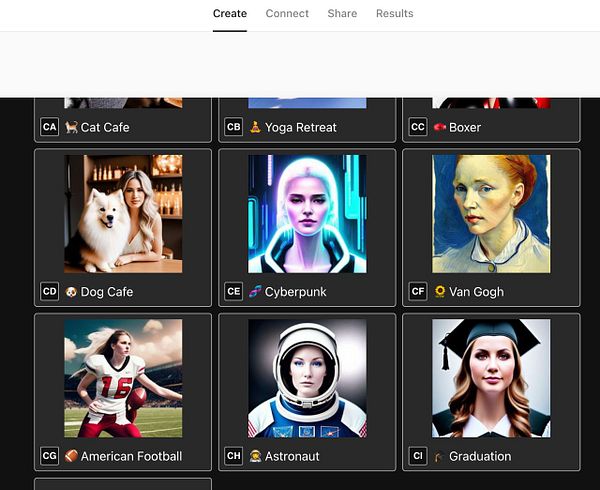
Task: Click the graduation cap emoji beside Graduation
Action: click(x=439, y=457)
